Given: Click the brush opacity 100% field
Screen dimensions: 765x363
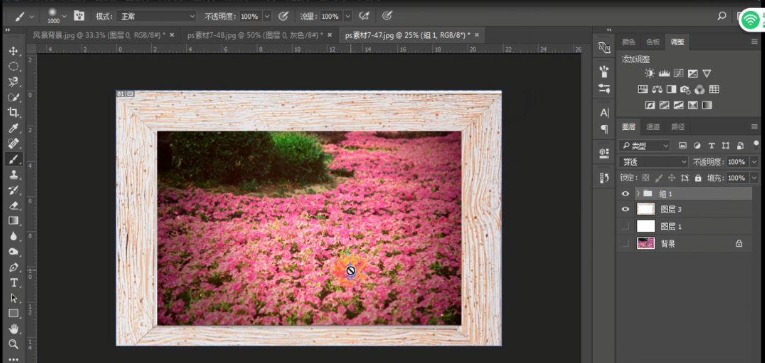Looking at the screenshot, I should 250,16.
